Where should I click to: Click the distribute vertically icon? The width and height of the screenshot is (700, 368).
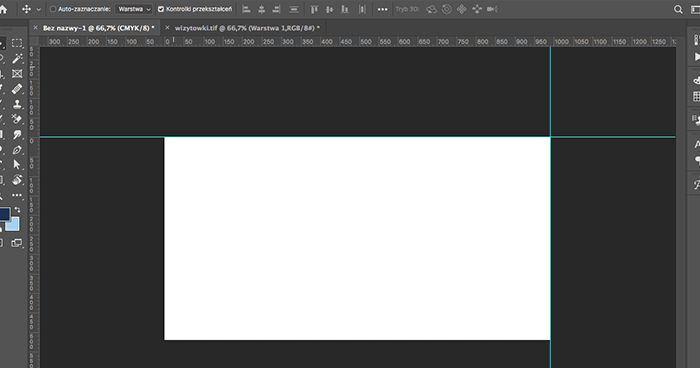(x=362, y=9)
